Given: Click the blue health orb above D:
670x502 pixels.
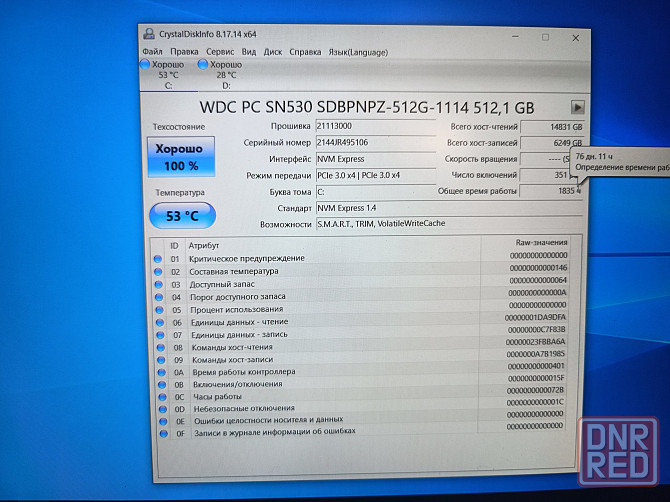Looking at the screenshot, I should [203, 65].
